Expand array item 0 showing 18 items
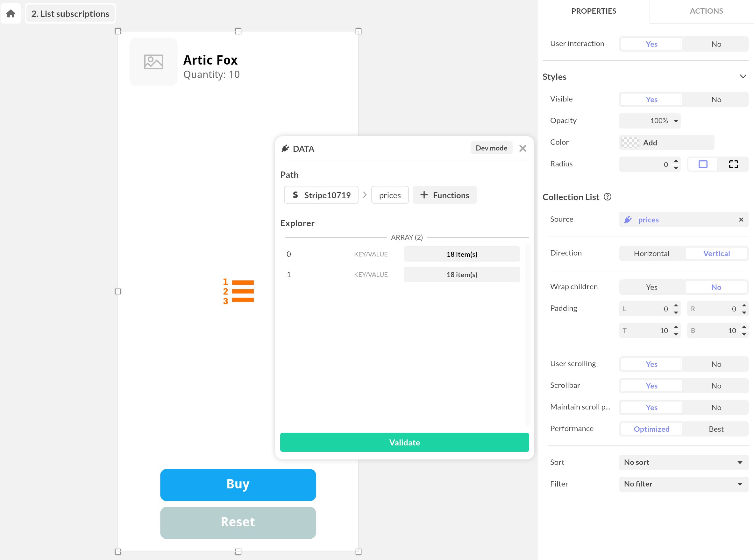The width and height of the screenshot is (754, 560). (462, 254)
